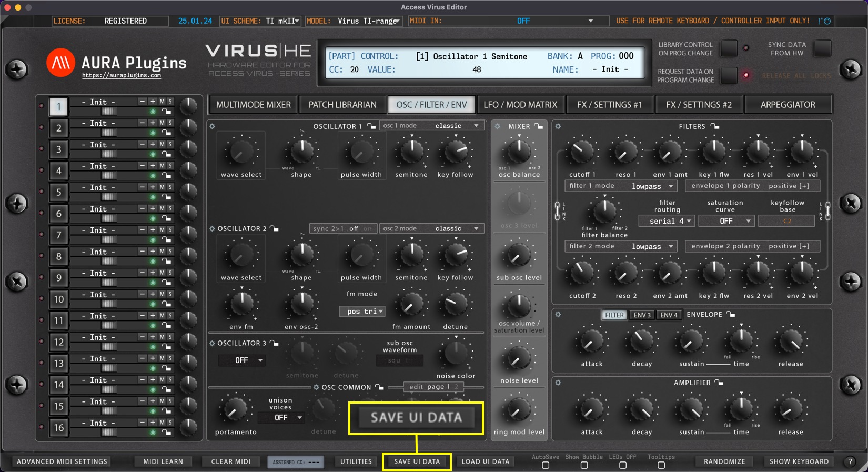Toggle the Show Bubble checkbox

(584, 465)
